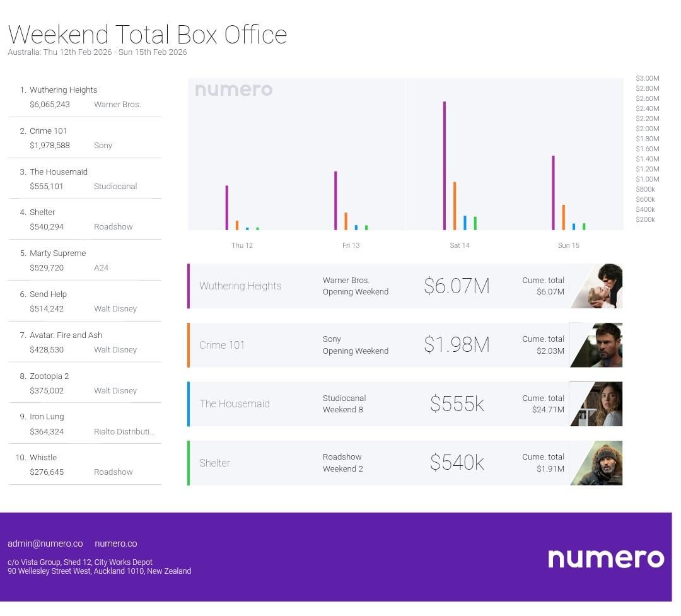The height and width of the screenshot is (616, 681).
Task: Click the purple Sun 15 bar
Action: (554, 193)
